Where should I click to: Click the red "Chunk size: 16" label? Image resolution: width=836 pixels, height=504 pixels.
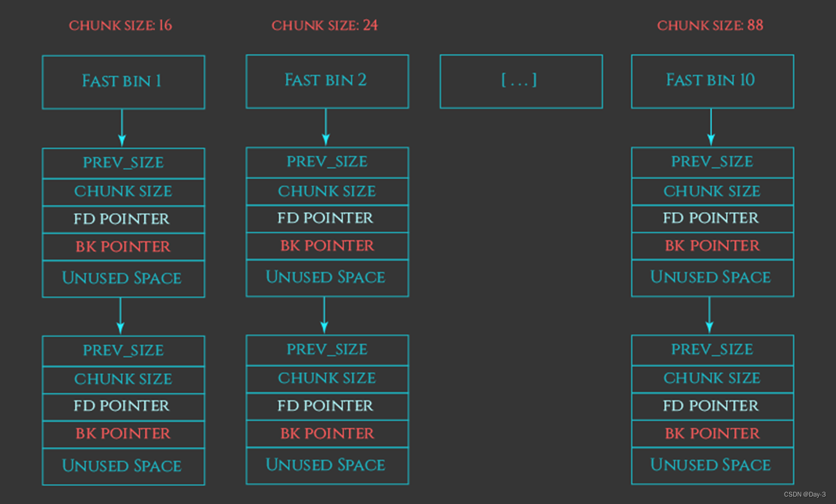pos(120,25)
